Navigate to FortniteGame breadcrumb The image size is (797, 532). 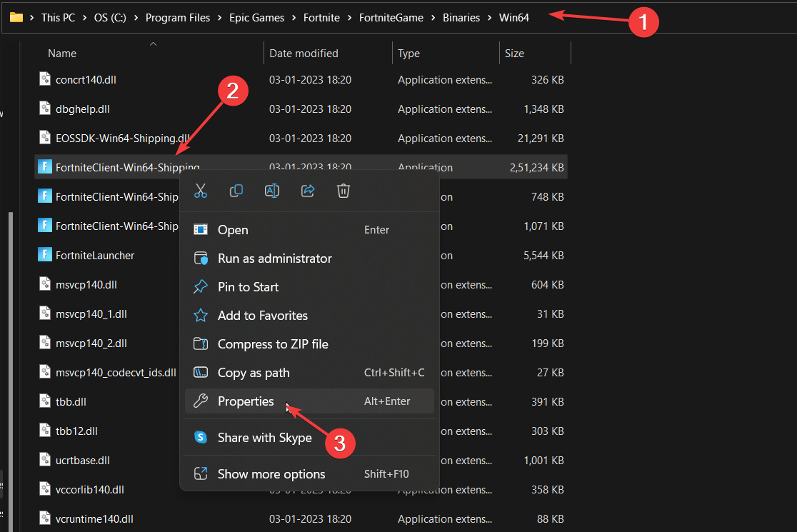(x=391, y=18)
